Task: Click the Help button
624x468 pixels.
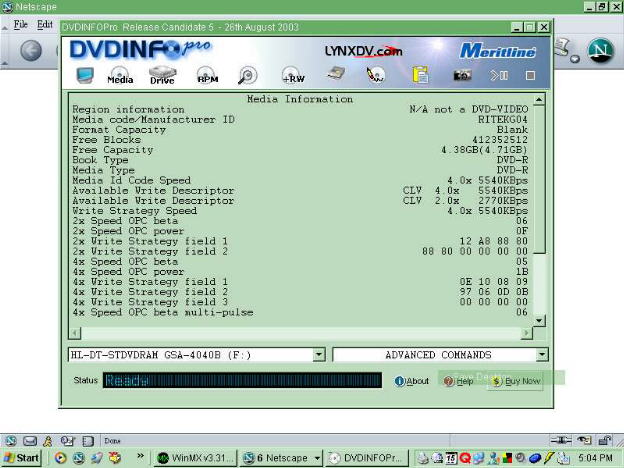Action: pyautogui.click(x=458, y=381)
